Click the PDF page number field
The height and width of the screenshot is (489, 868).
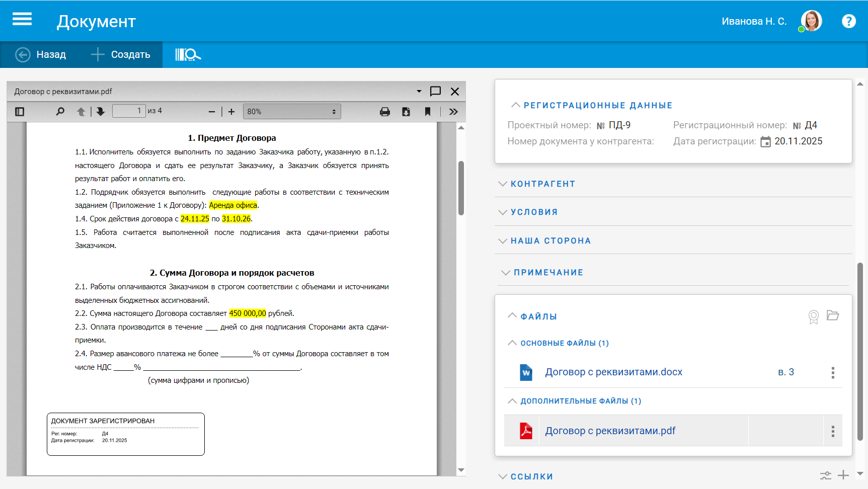129,111
